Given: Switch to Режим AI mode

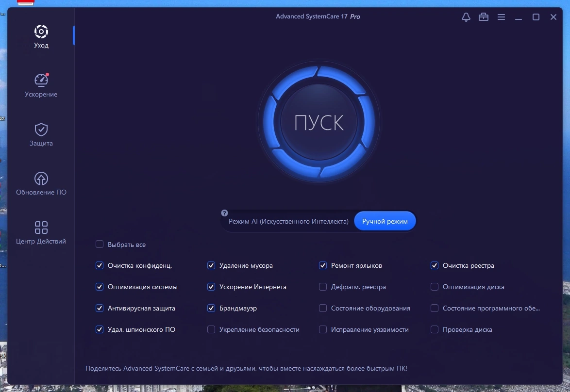Looking at the screenshot, I should tap(288, 221).
